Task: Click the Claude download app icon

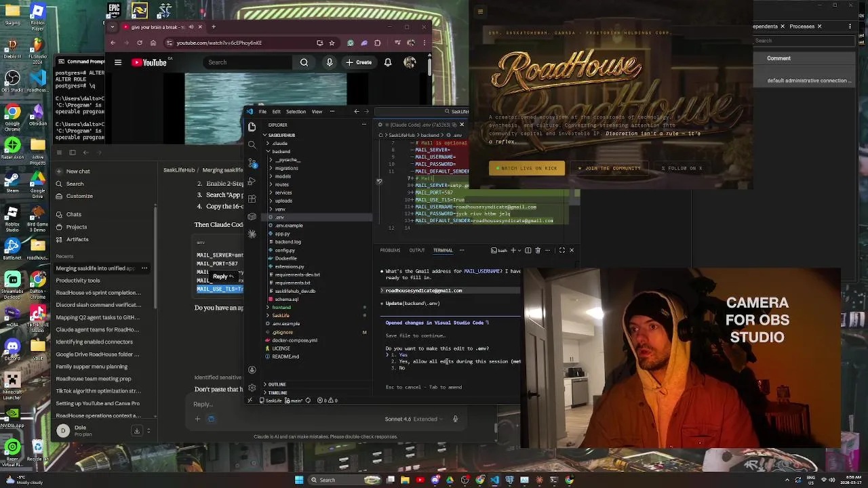Action: tap(136, 430)
